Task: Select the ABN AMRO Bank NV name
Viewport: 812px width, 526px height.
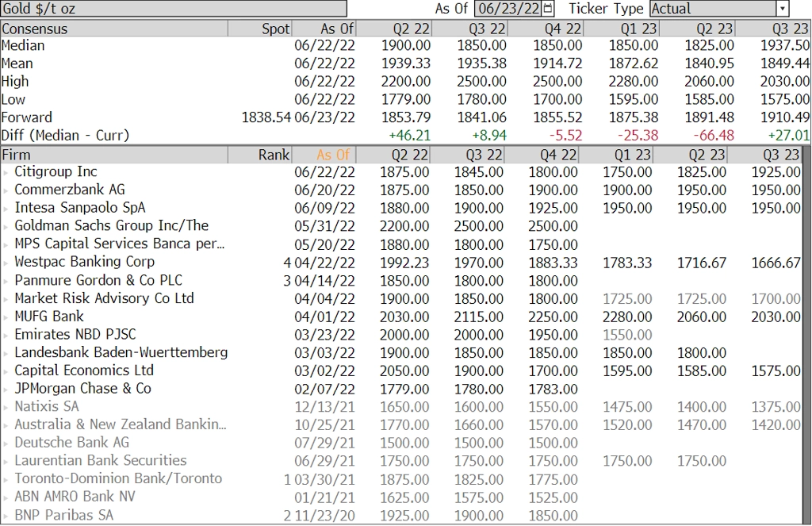Action: [75, 497]
